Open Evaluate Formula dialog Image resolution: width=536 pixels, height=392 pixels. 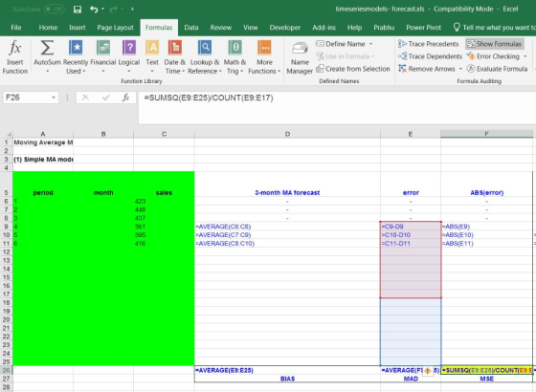click(498, 69)
